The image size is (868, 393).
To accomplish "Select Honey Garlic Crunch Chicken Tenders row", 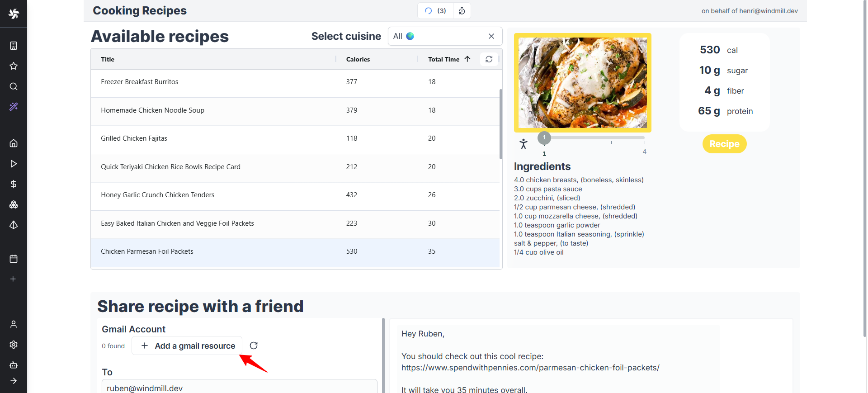I will [x=295, y=196].
